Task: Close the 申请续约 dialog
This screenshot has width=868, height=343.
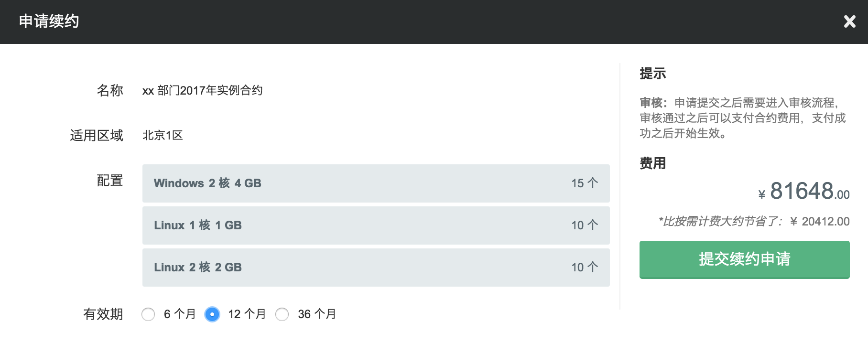Action: [x=849, y=21]
